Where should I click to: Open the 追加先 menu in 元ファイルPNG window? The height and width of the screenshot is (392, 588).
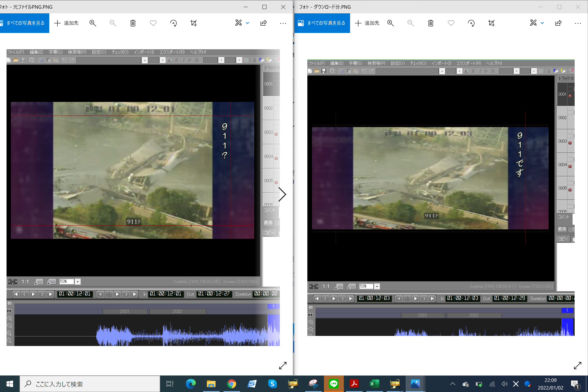point(67,23)
